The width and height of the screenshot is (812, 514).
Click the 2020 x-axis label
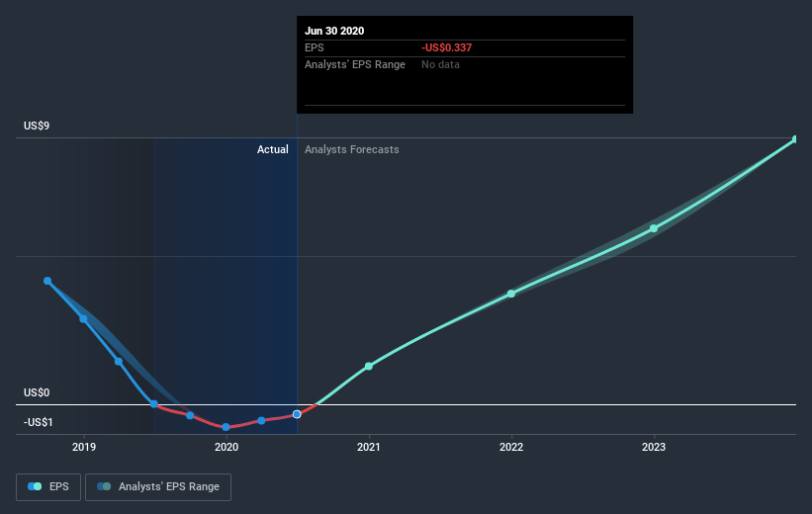click(x=226, y=447)
